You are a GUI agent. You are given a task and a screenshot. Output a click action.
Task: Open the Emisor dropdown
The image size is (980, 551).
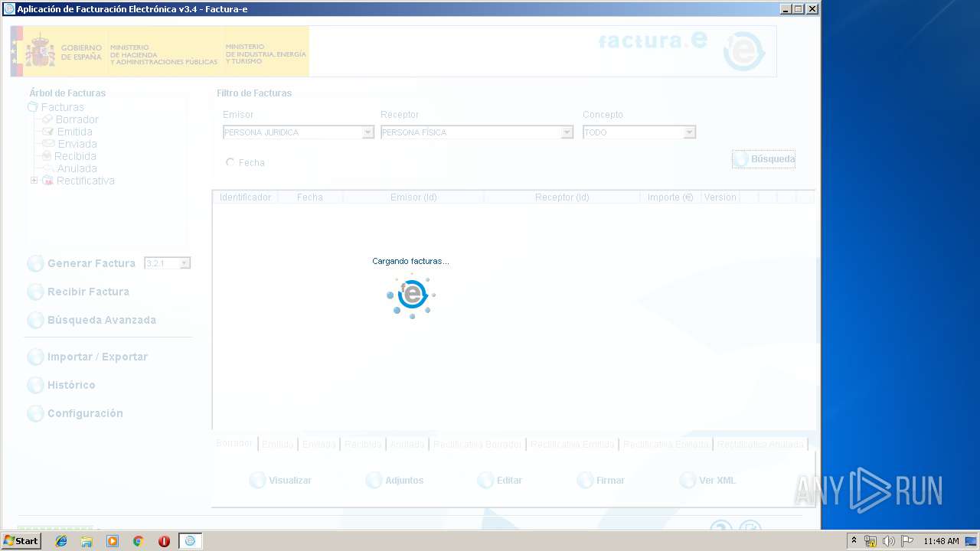368,132
